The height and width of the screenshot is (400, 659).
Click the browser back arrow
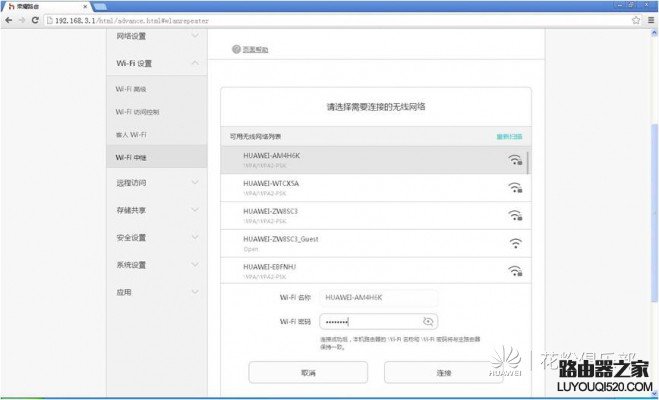pyautogui.click(x=8, y=20)
